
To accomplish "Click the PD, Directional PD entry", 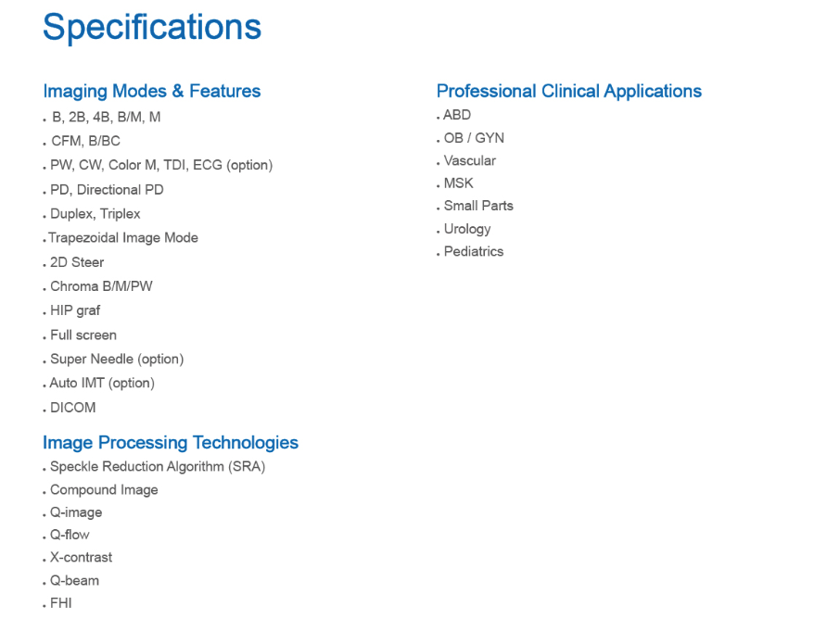I will [107, 190].
